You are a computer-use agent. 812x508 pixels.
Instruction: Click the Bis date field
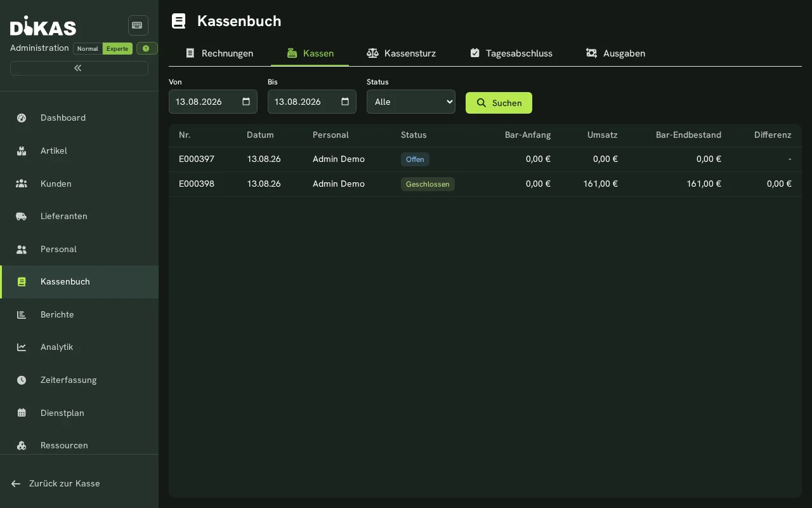(312, 102)
